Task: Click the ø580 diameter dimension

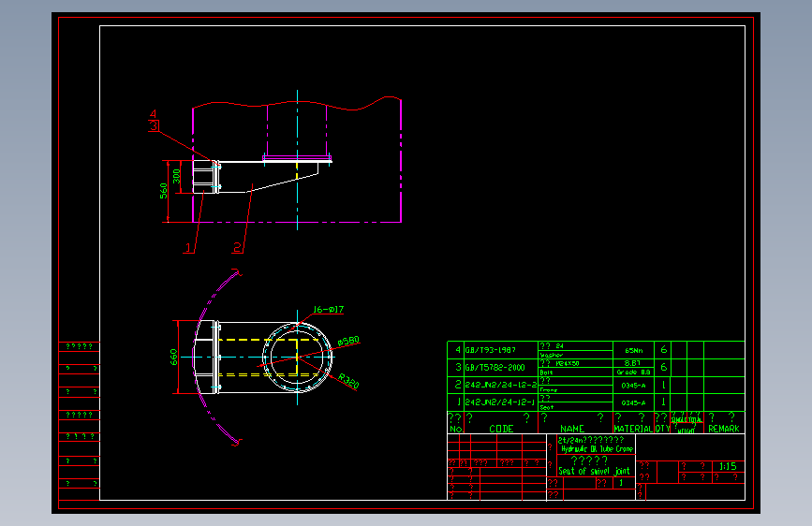Action: pos(348,341)
